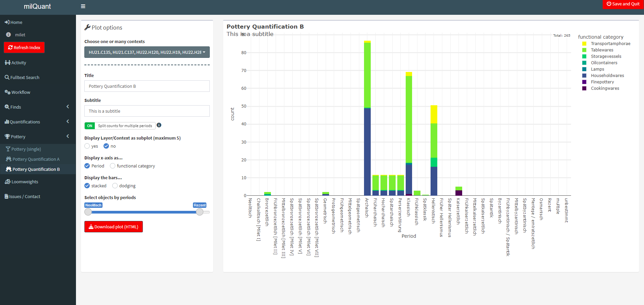This screenshot has height=305, width=644.
Task: Toggle Tablewares legend entry
Action: coord(602,50)
